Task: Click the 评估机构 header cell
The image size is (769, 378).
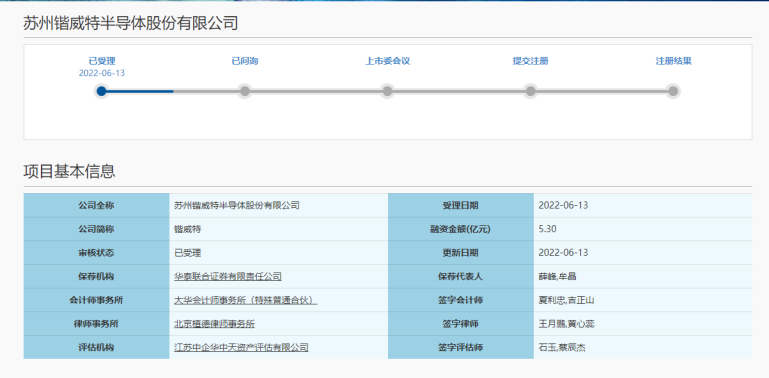Action: point(96,348)
